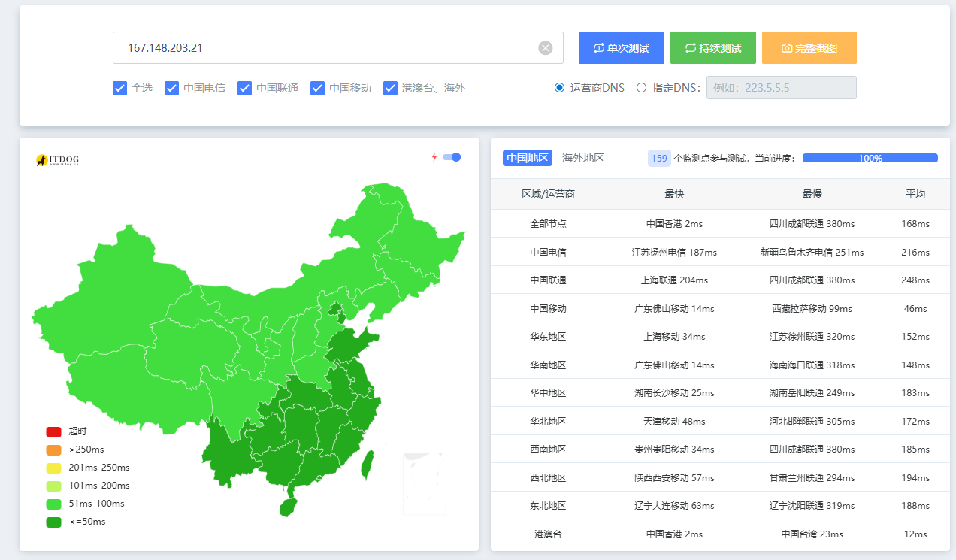The image size is (956, 560).
Task: Uncheck 港澳台、海外 checkbox
Action: tap(390, 88)
